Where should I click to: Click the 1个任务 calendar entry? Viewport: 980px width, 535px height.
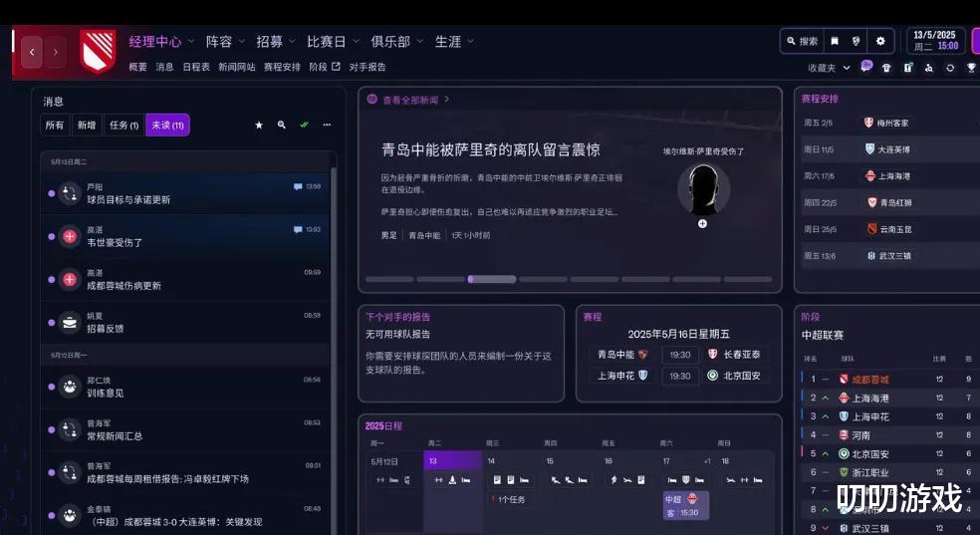click(509, 499)
